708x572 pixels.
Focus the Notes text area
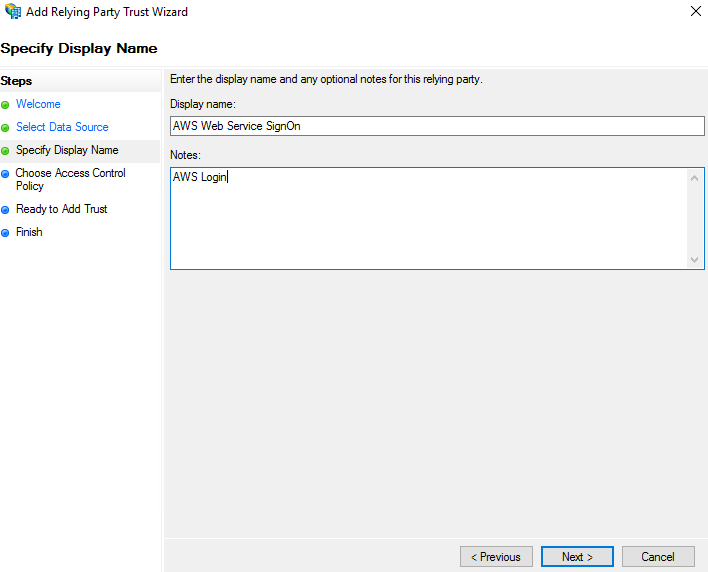[430, 218]
